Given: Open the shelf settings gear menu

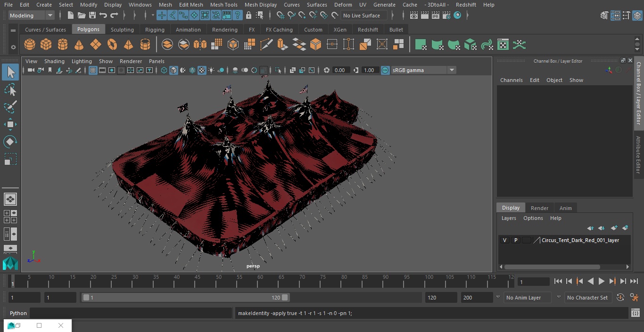Looking at the screenshot, I should tap(13, 47).
